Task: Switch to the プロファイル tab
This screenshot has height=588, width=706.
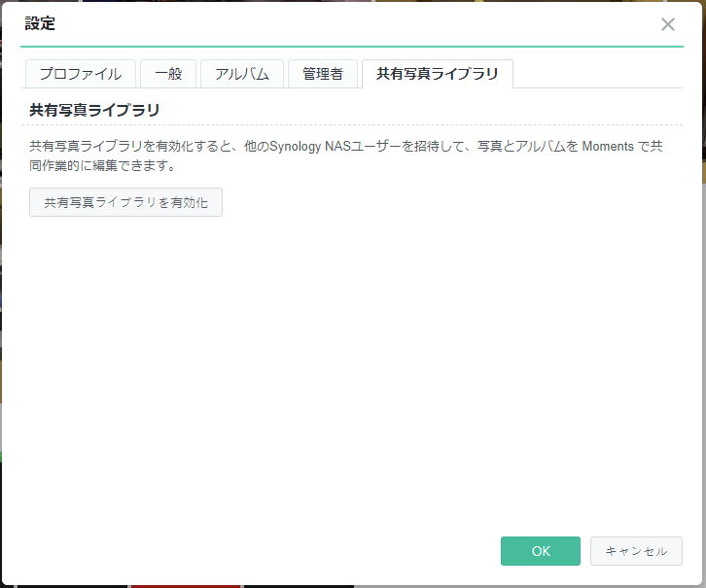Action: pyautogui.click(x=81, y=74)
